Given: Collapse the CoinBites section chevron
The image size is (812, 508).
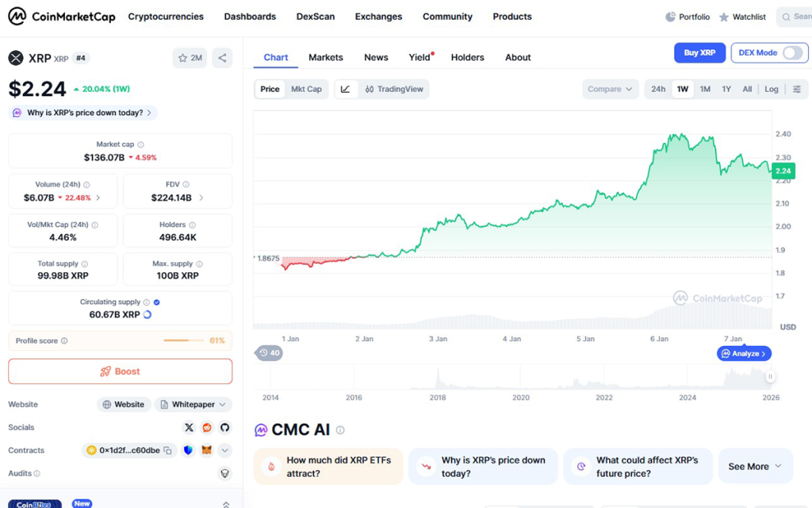Looking at the screenshot, I should [226, 504].
